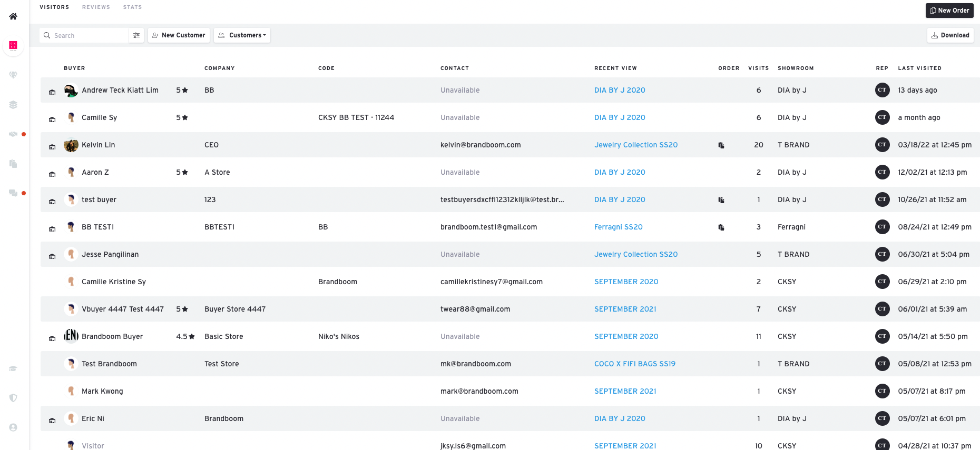Open Kelvin Lin's avatar thumbnail
Screen dimensions: 980x450
tap(71, 145)
